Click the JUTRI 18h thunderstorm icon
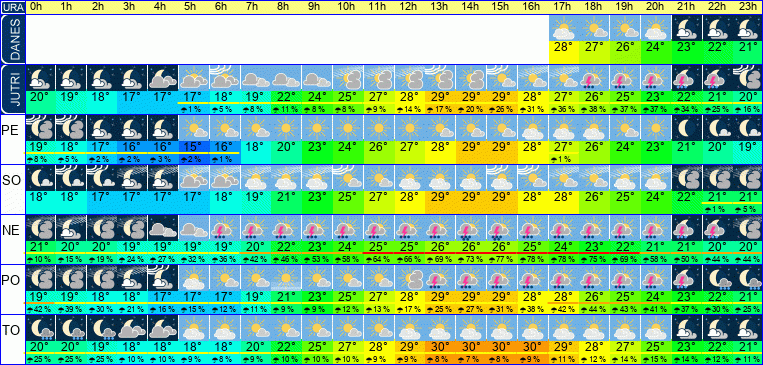The height and width of the screenshot is (365, 763). [595, 78]
